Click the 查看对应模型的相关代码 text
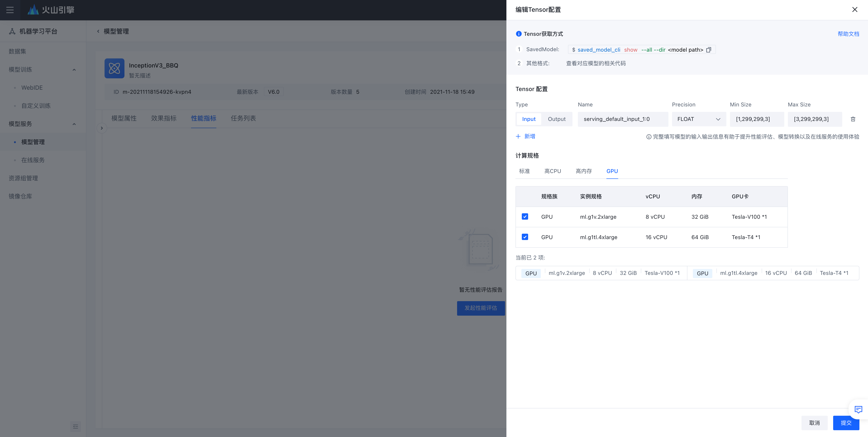Viewport: 868px width, 437px height. coord(596,63)
